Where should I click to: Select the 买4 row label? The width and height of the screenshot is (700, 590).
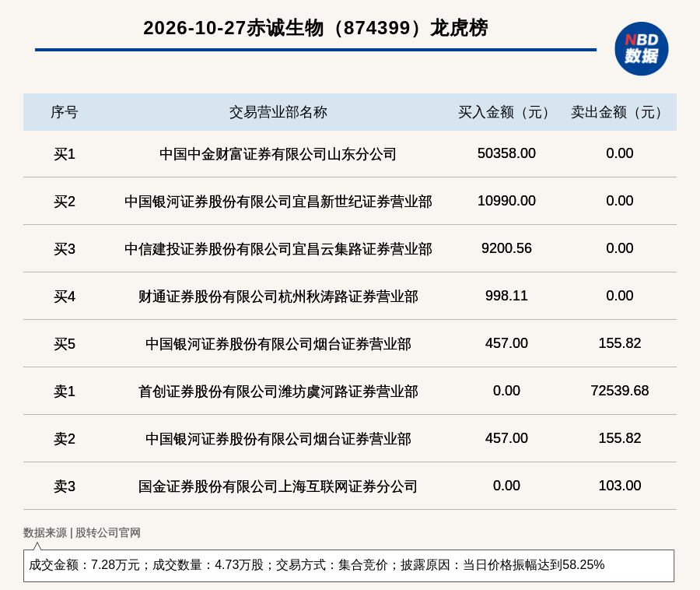tap(65, 297)
